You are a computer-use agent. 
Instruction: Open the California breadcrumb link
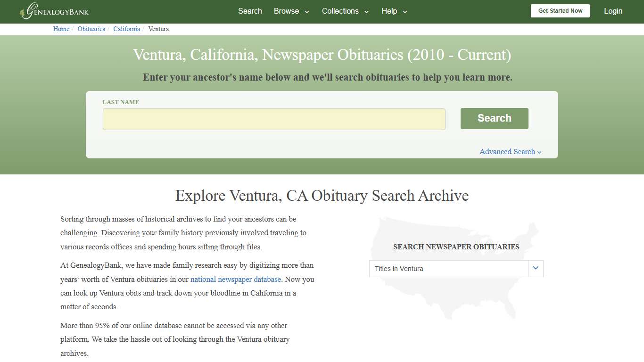point(126,29)
